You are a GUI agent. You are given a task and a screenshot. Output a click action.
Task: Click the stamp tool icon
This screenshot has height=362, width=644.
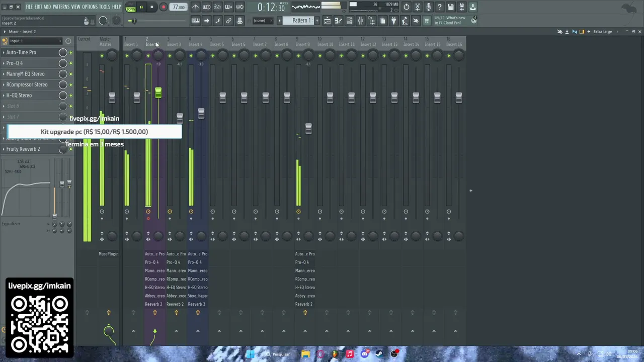coord(240,21)
